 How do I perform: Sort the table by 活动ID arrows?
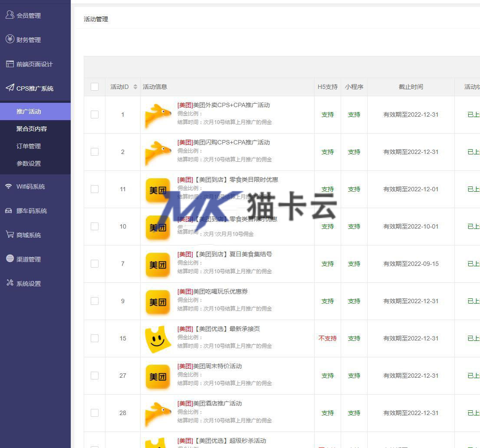click(135, 87)
